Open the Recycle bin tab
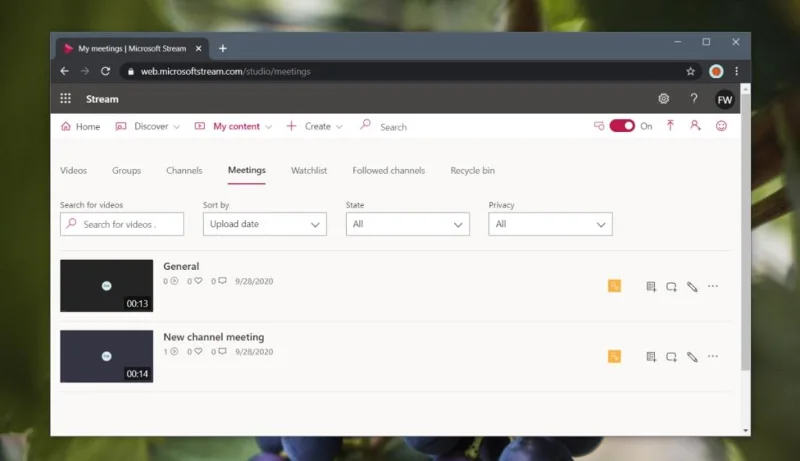The height and width of the screenshot is (461, 800). click(x=472, y=170)
